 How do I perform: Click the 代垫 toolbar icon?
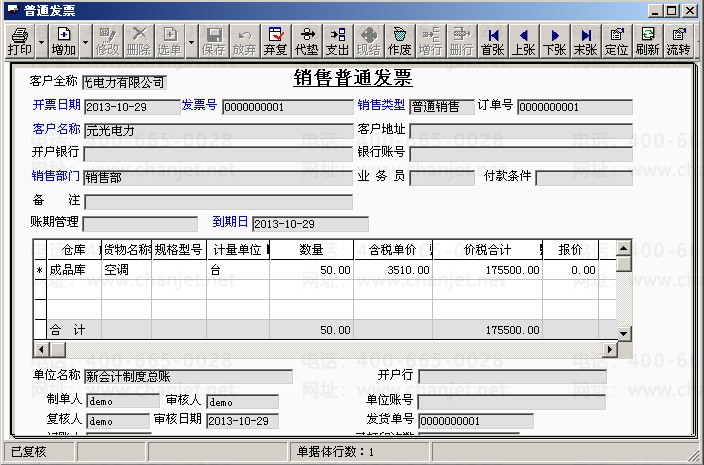[x=307, y=41]
